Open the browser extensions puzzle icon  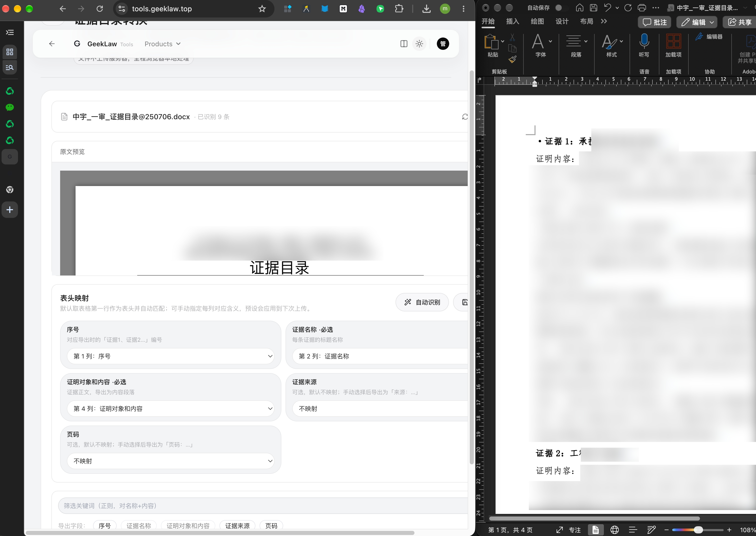[x=399, y=8]
